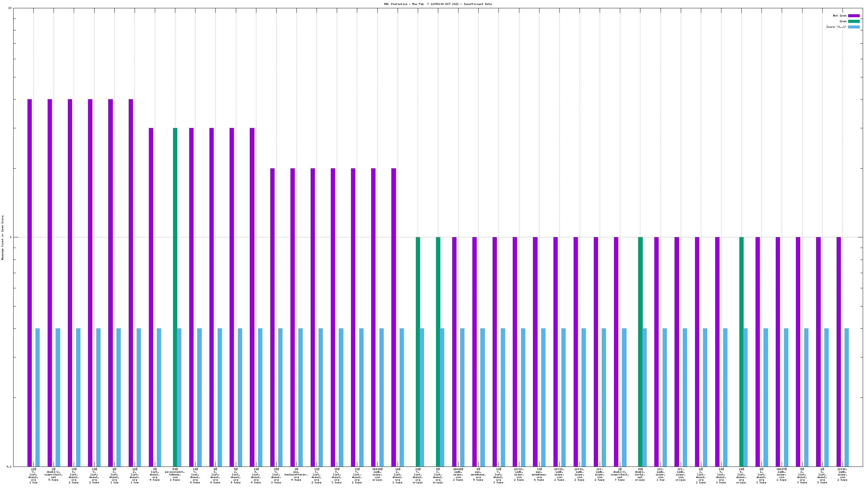
Task: Click the ips.backscatterer.org 4 hops label
Action: (x=296, y=474)
